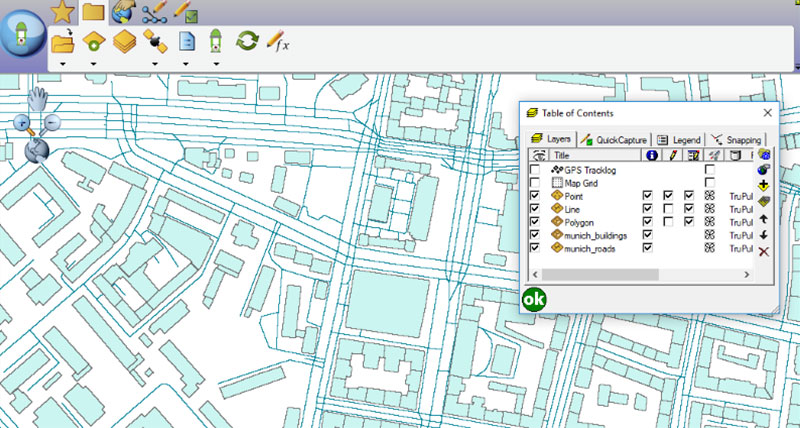Click the refresh map icon in toolbar
Screen dimensions: 800x428
click(246, 42)
